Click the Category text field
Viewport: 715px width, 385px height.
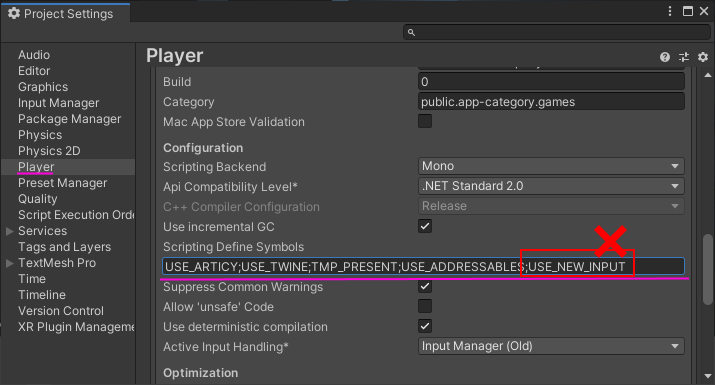[551, 102]
